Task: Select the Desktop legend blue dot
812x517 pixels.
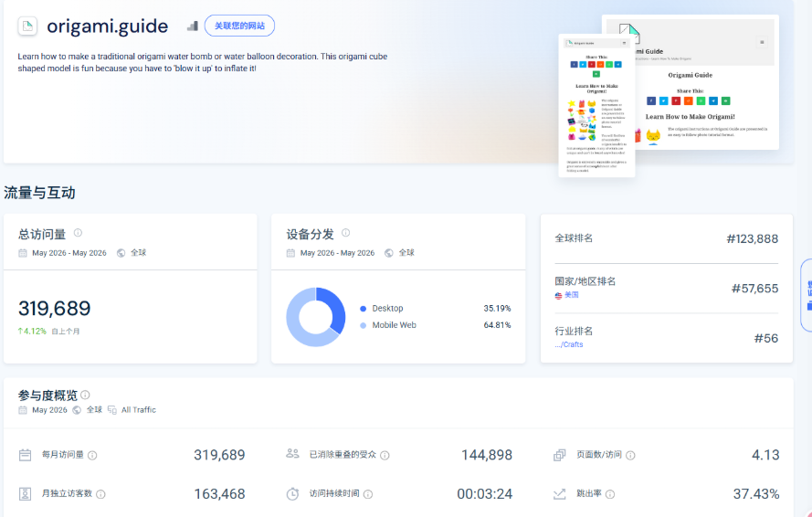Action: point(363,309)
